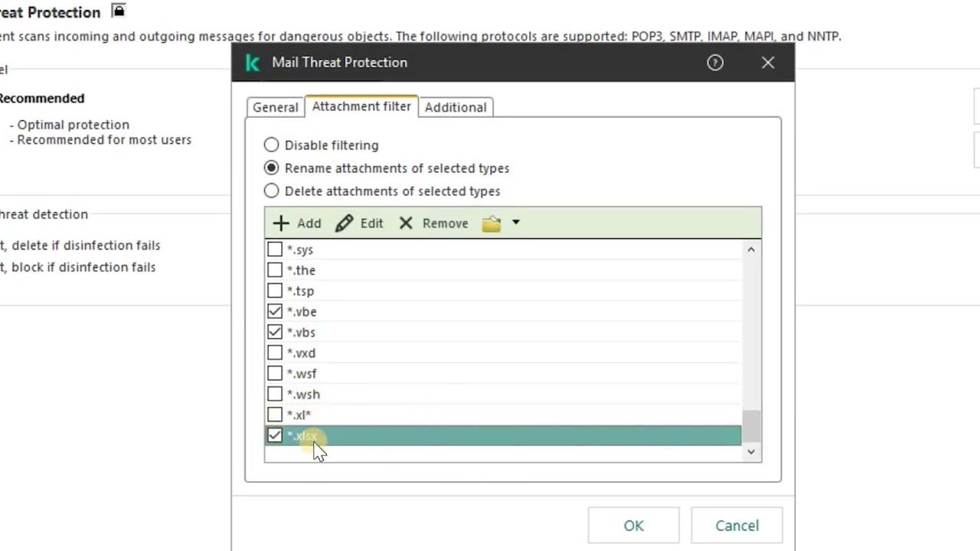Click the folder import/export icon
This screenshot has height=551, width=980.
point(492,223)
